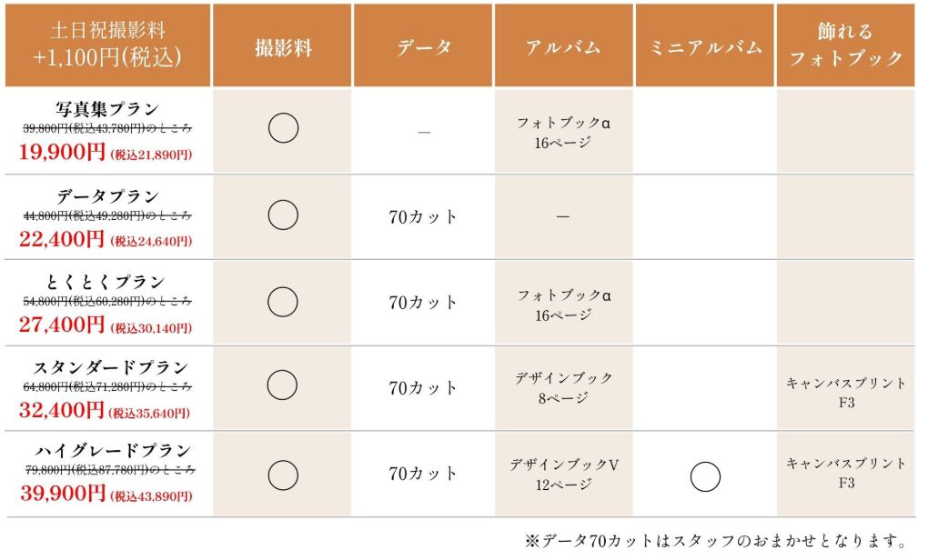Viewport: 928px width, 560px height.
Task: Click the 撮影料 circle for とくとくプラン
Action: pyautogui.click(x=283, y=301)
